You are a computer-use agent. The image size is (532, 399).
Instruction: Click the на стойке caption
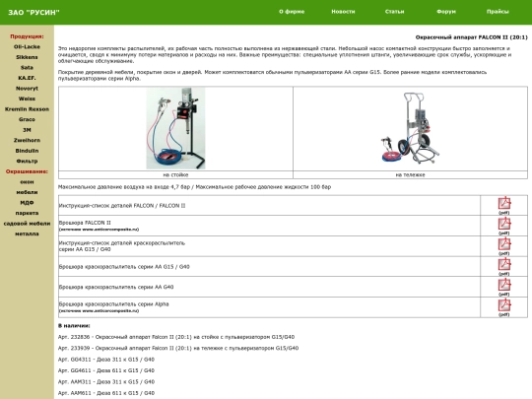175,175
